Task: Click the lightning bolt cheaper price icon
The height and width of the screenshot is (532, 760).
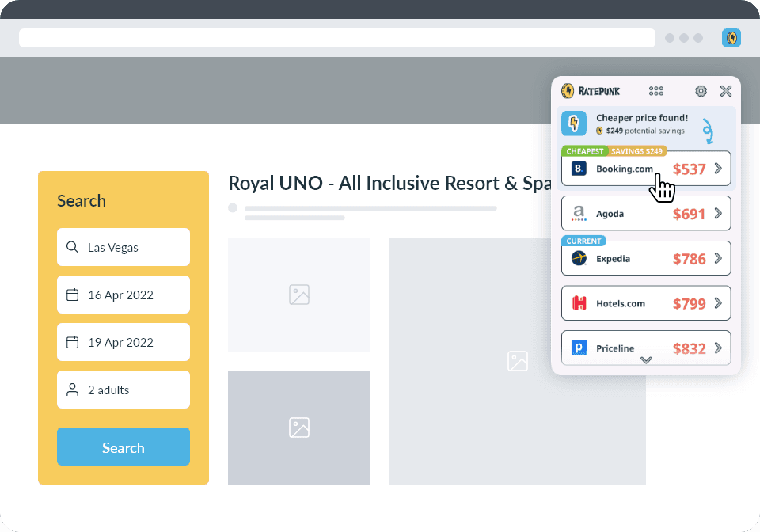Action: click(574, 123)
